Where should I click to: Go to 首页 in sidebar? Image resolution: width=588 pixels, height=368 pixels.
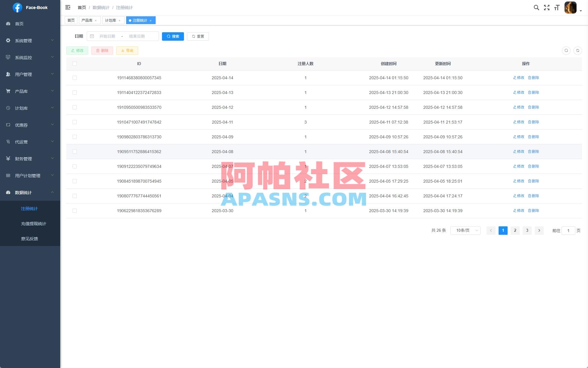pyautogui.click(x=30, y=24)
